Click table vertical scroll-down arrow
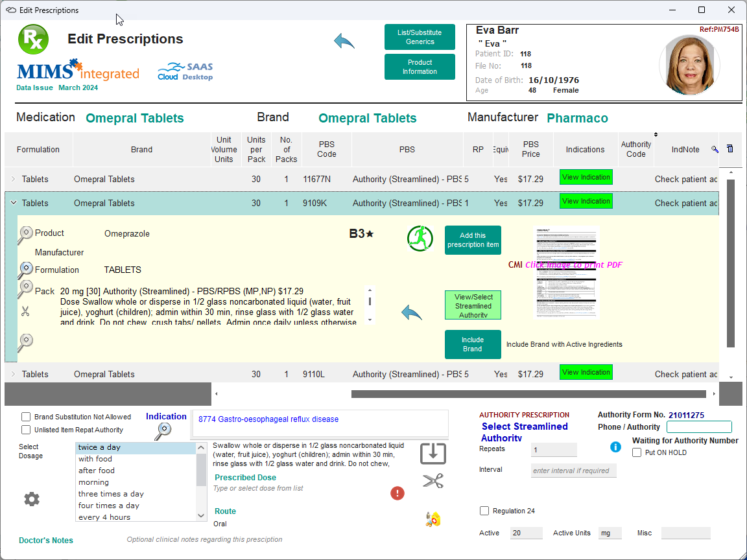The height and width of the screenshot is (560, 747). point(731,377)
